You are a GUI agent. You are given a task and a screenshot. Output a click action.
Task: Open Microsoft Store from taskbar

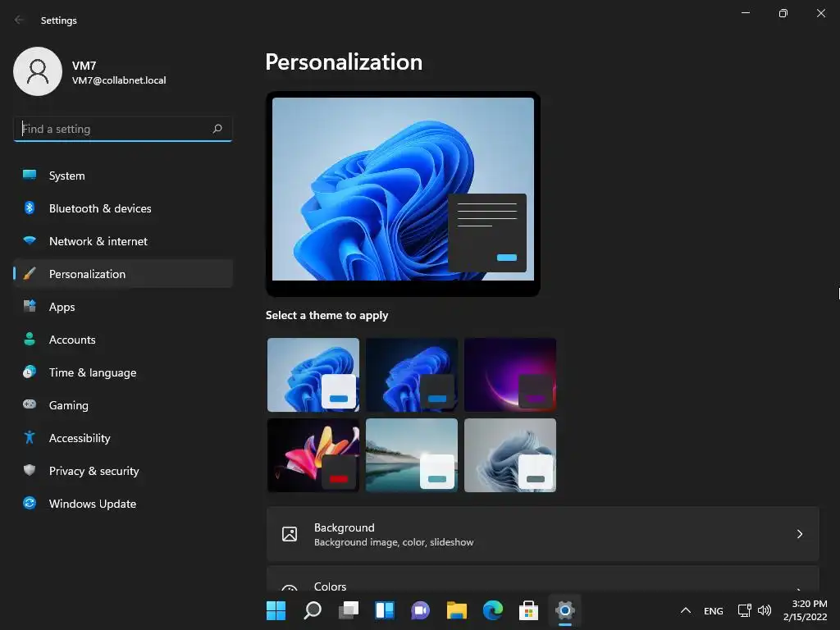click(529, 610)
